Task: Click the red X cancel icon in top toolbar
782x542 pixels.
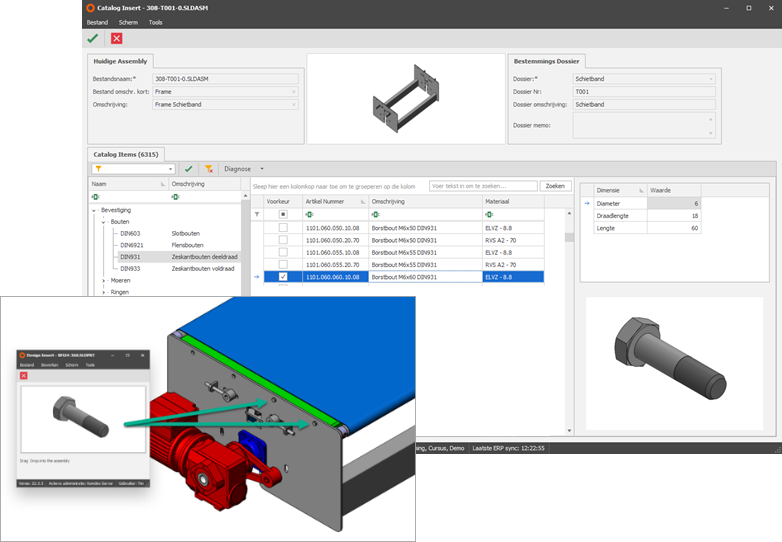Action: tap(117, 38)
